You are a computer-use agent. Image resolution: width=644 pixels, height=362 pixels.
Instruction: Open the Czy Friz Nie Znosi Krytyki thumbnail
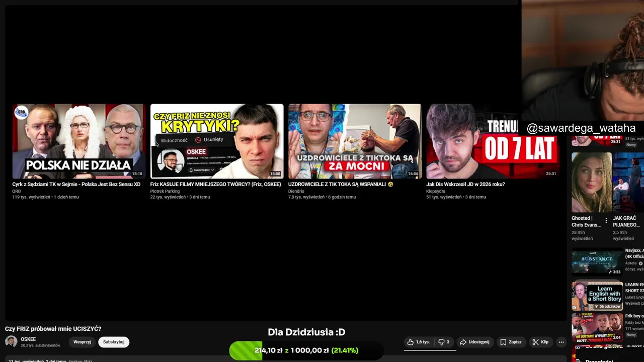(217, 141)
